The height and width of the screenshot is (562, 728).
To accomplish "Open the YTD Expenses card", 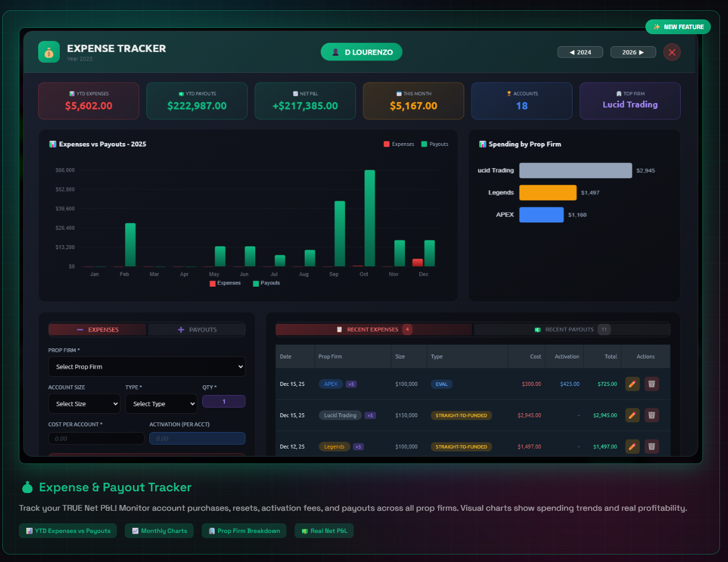I will [x=88, y=101].
